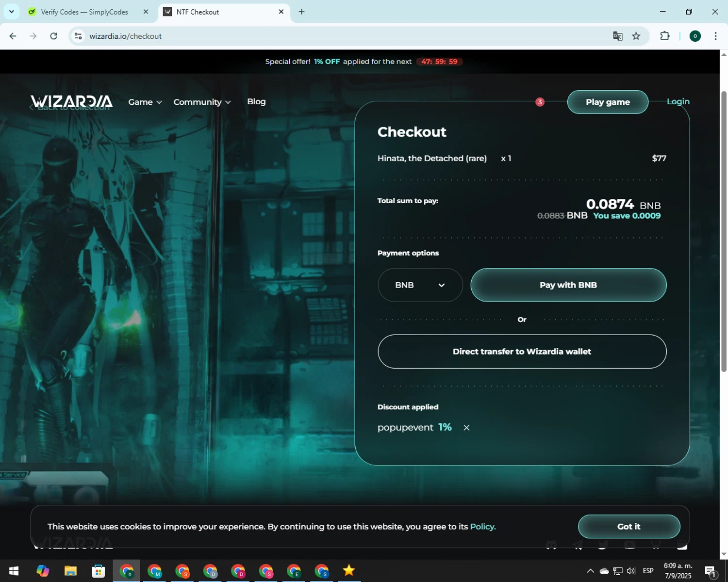Click the 0.0874 BNB total
The image size is (728, 582).
[623, 204]
